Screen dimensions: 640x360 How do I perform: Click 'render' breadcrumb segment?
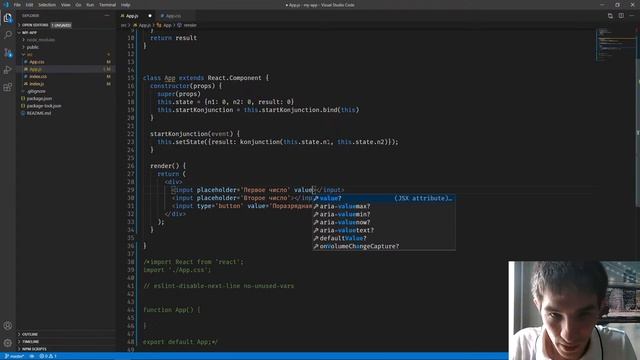(187, 25)
